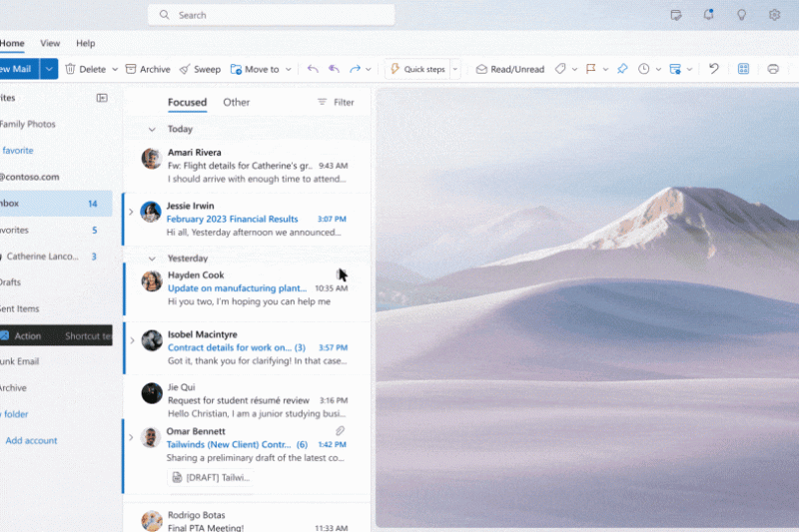Switch to the View ribbon tab

[x=50, y=43]
